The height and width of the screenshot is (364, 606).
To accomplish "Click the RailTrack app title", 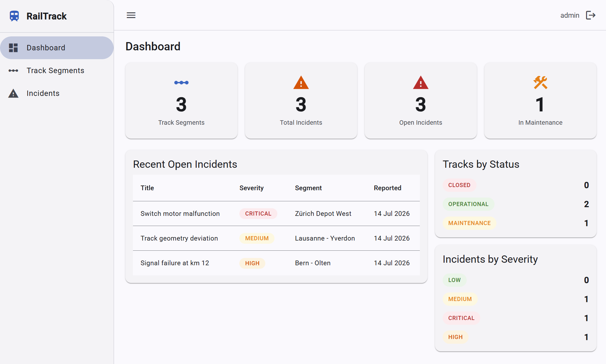I will pos(47,16).
